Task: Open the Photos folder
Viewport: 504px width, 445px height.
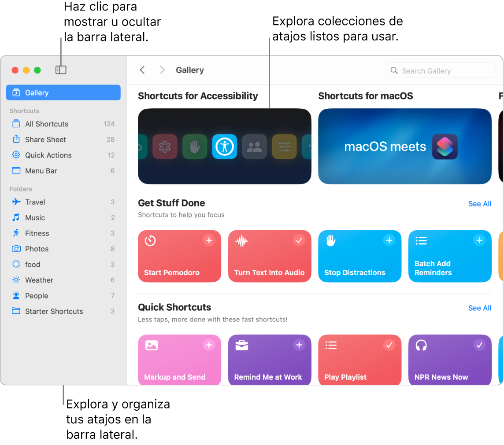Action: (63, 249)
